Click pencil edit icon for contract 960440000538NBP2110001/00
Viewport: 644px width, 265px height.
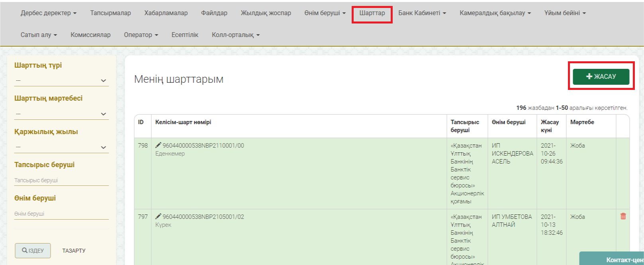pos(158,145)
